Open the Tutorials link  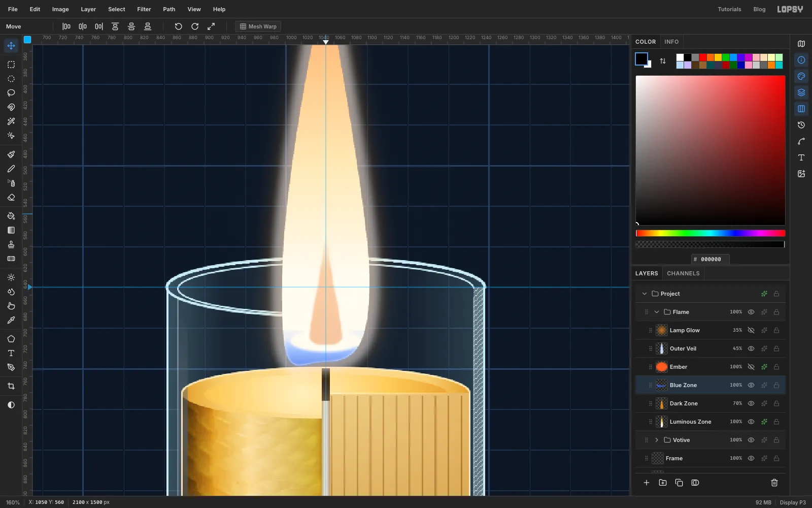(x=729, y=9)
